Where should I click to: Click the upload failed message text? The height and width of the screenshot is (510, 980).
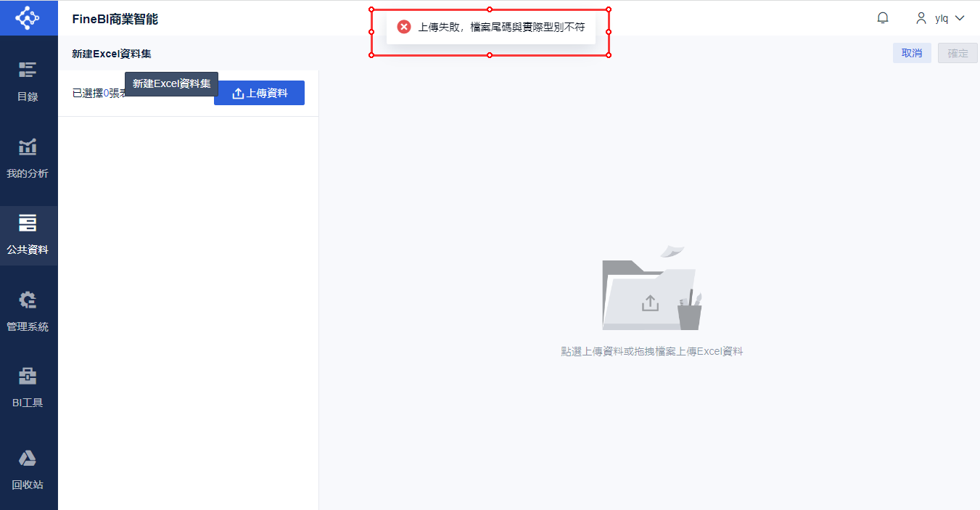pos(501,27)
